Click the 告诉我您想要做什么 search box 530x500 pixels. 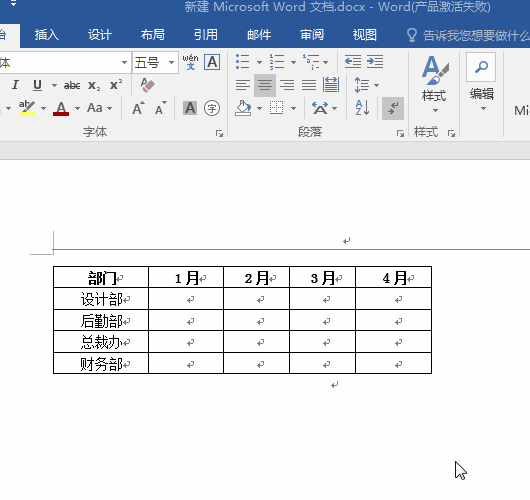468,35
